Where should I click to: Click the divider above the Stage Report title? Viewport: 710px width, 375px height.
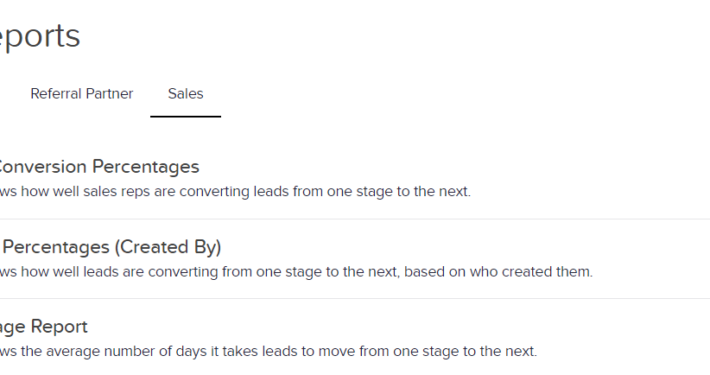pos(355,299)
